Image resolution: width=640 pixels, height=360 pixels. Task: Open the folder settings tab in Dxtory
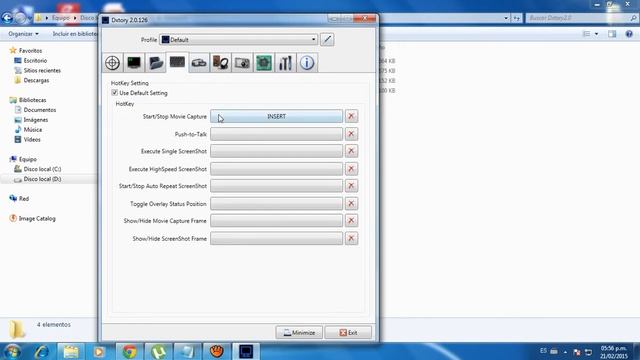pyautogui.click(x=156, y=63)
